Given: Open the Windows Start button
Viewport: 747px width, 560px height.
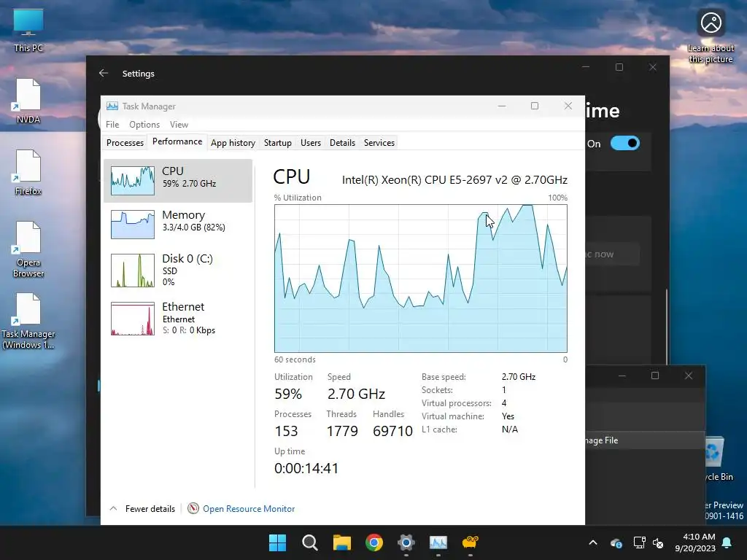Looking at the screenshot, I should 277,542.
